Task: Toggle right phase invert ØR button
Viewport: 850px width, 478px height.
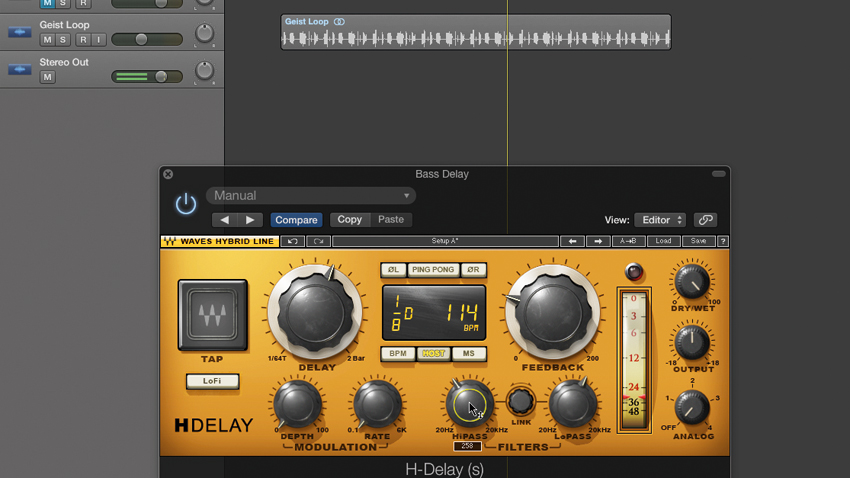Action: coord(473,270)
